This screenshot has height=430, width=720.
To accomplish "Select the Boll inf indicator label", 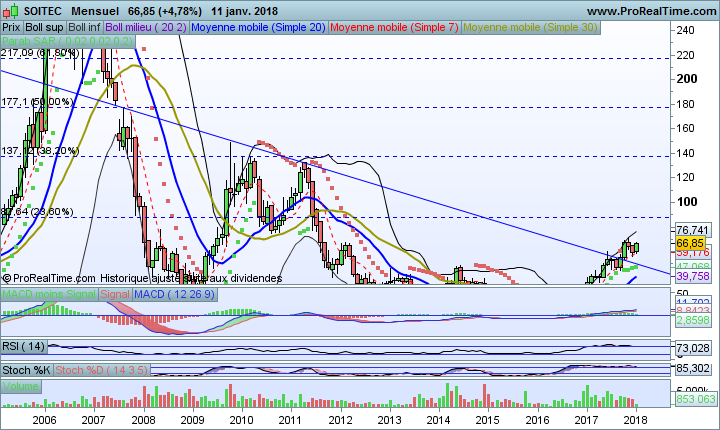I will click(84, 28).
